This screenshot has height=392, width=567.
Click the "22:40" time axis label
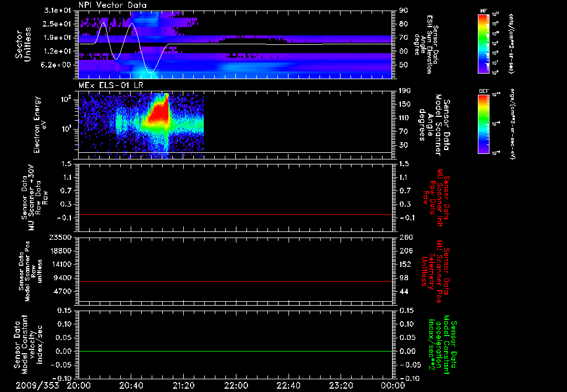point(288,385)
